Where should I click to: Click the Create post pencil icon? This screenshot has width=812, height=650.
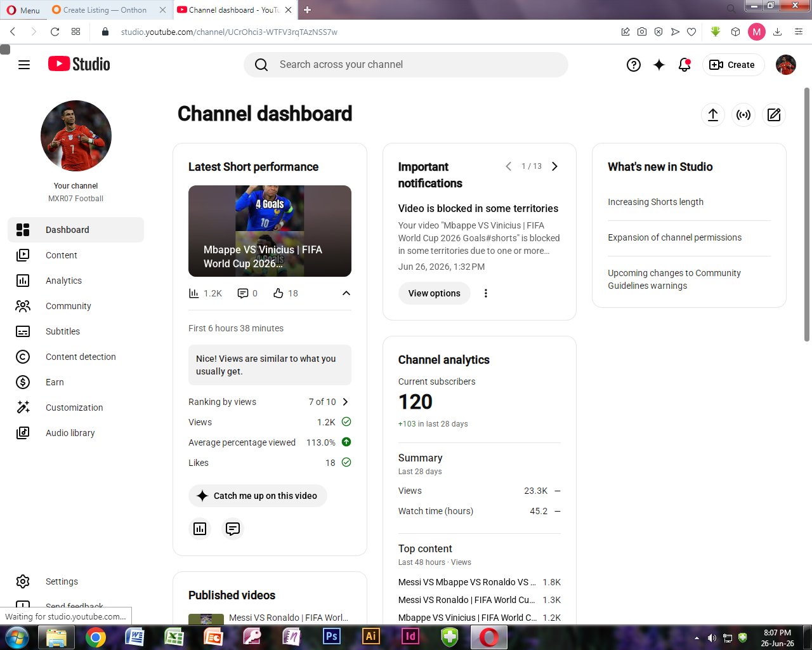click(x=774, y=115)
